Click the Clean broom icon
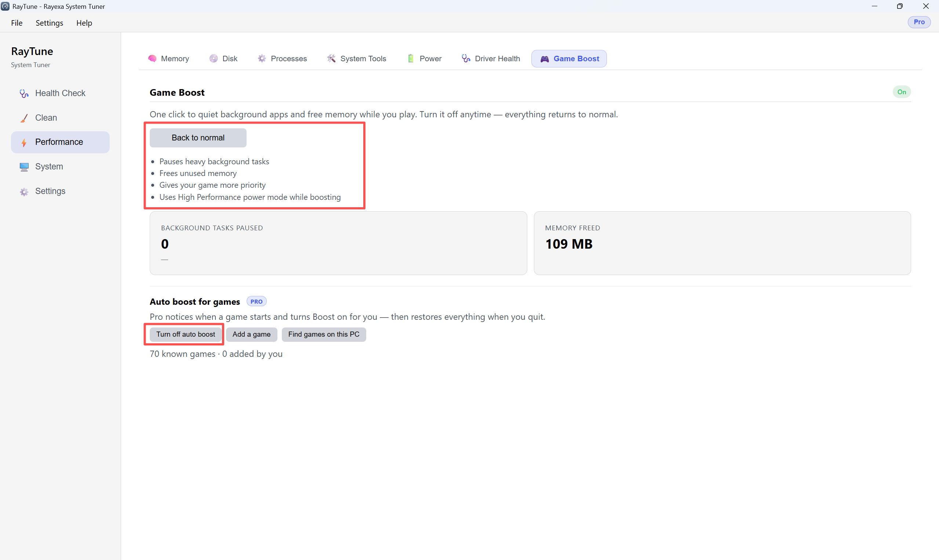This screenshot has width=939, height=560. pos(24,118)
